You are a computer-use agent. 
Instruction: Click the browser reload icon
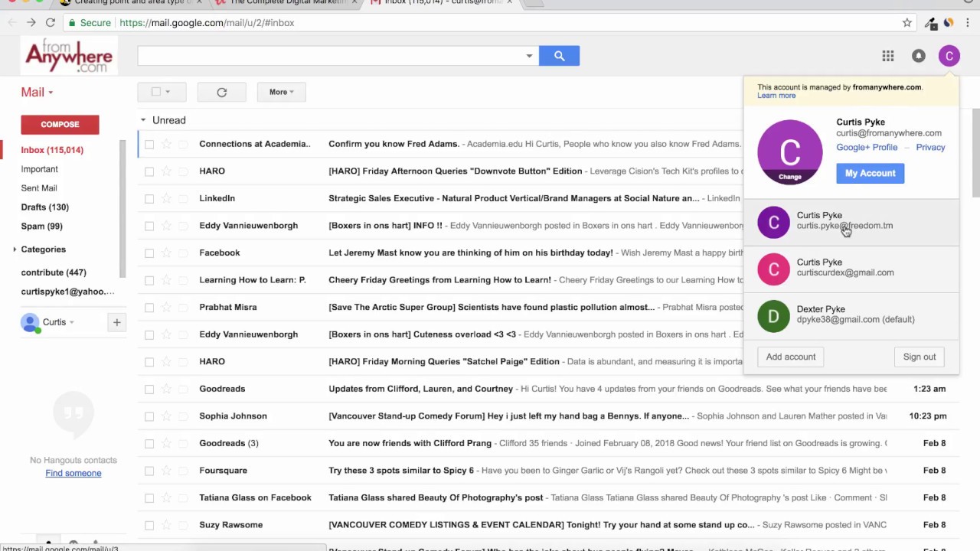(x=51, y=23)
